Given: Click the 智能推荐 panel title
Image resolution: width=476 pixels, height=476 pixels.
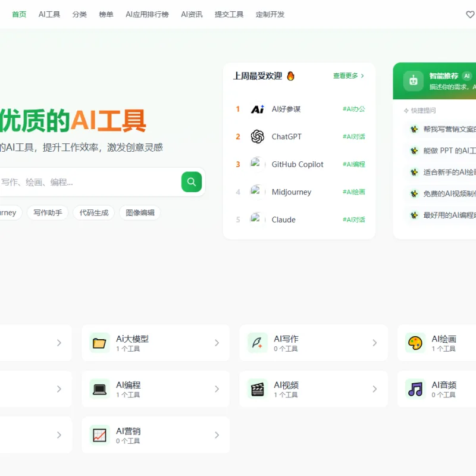Looking at the screenshot, I should coord(443,76).
